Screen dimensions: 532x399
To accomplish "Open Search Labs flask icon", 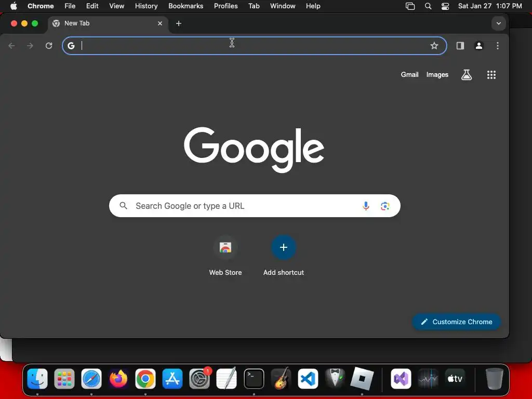I will coord(467,75).
